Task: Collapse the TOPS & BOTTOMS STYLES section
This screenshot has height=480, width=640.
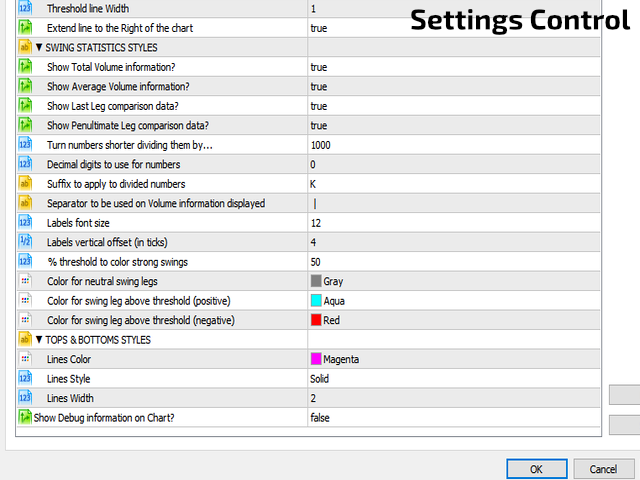Action: point(39,340)
